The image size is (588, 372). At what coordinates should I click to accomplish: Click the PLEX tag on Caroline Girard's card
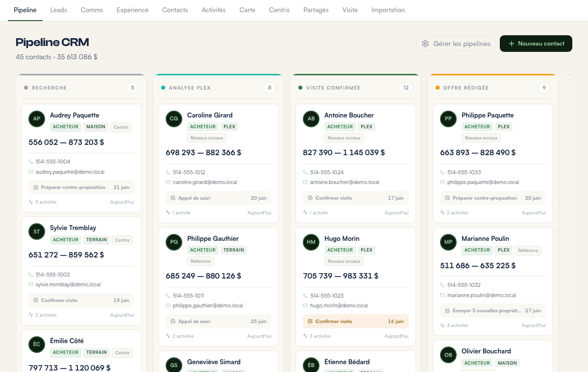pyautogui.click(x=229, y=127)
